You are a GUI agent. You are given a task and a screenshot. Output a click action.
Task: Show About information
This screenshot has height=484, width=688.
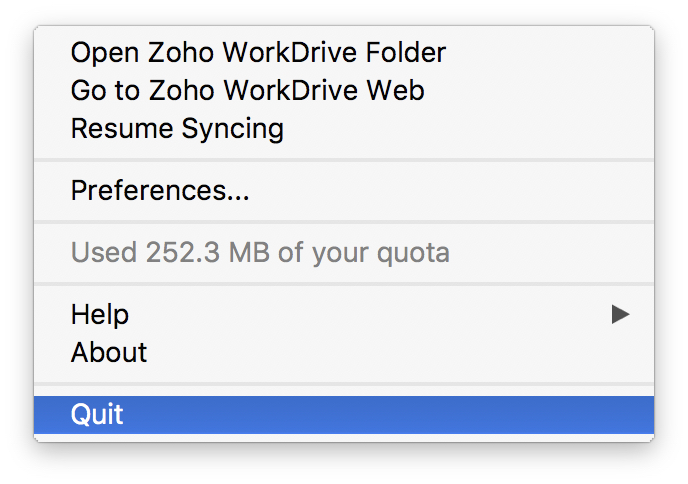point(109,352)
